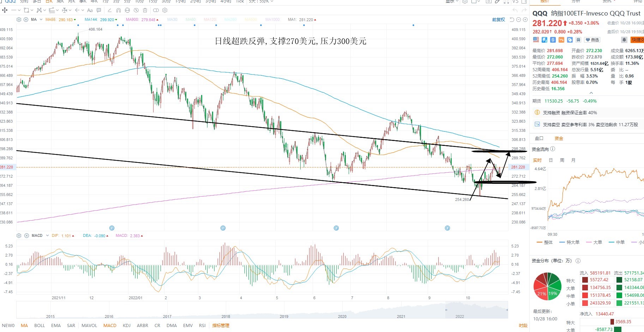Remove the MA indicator with its X icon
Viewport: 644px width, 332px height.
[26, 19]
